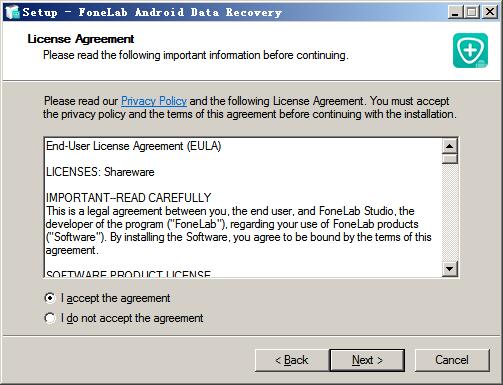503x385 pixels.
Task: Click the disabled maximize window button
Action: click(x=472, y=12)
